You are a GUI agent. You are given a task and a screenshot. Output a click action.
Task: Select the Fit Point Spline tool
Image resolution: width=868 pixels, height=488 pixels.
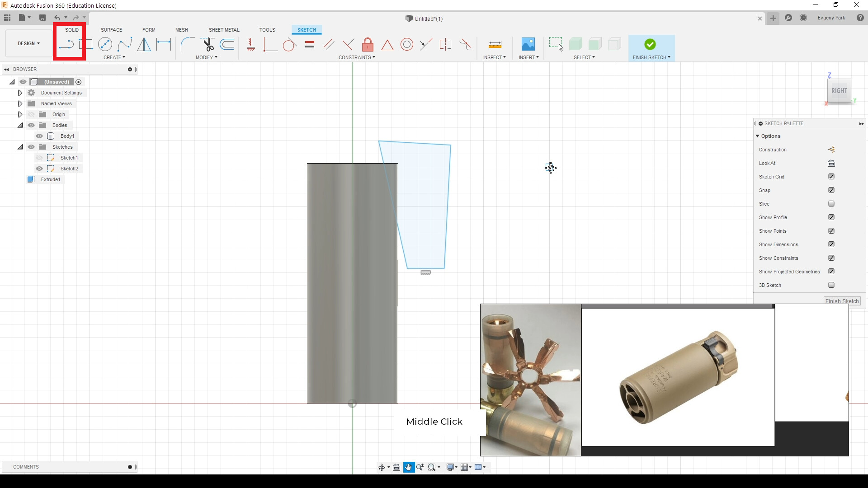click(125, 44)
